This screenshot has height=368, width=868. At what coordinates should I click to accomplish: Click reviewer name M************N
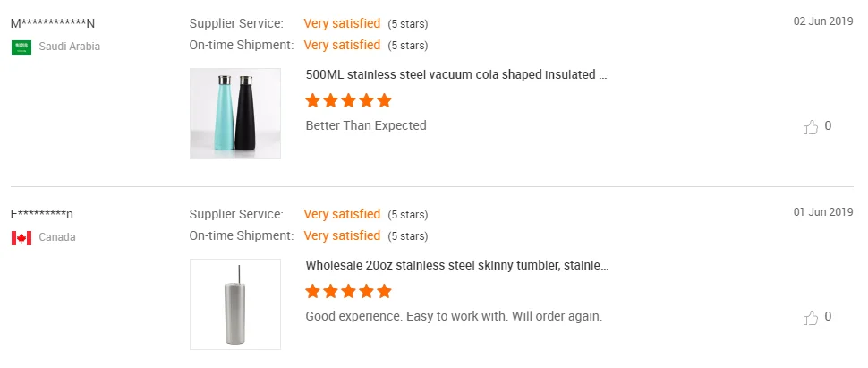pos(53,24)
